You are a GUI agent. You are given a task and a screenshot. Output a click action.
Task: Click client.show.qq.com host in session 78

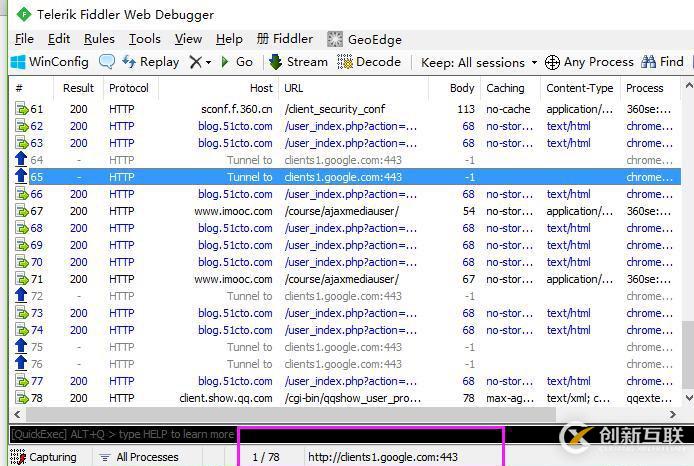pyautogui.click(x=226, y=398)
